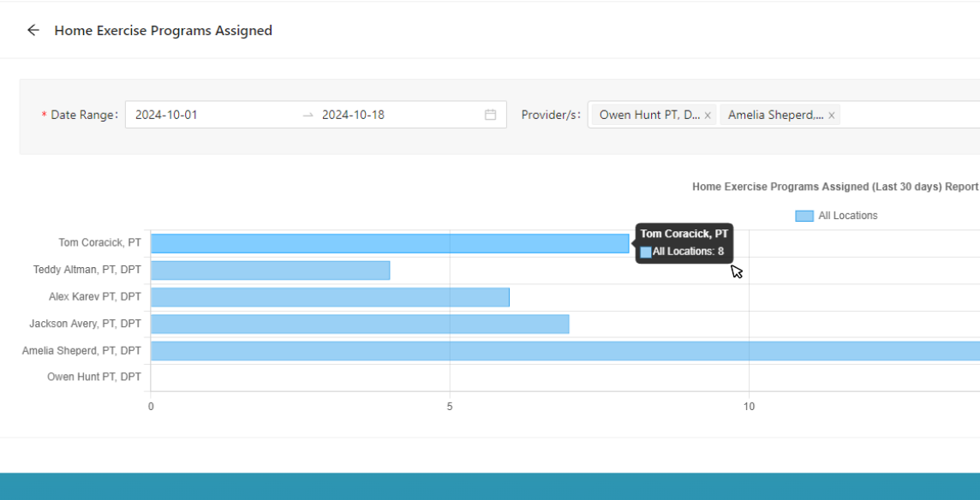Click the All Locations legend label
This screenshot has height=500, width=980.
pyautogui.click(x=847, y=216)
